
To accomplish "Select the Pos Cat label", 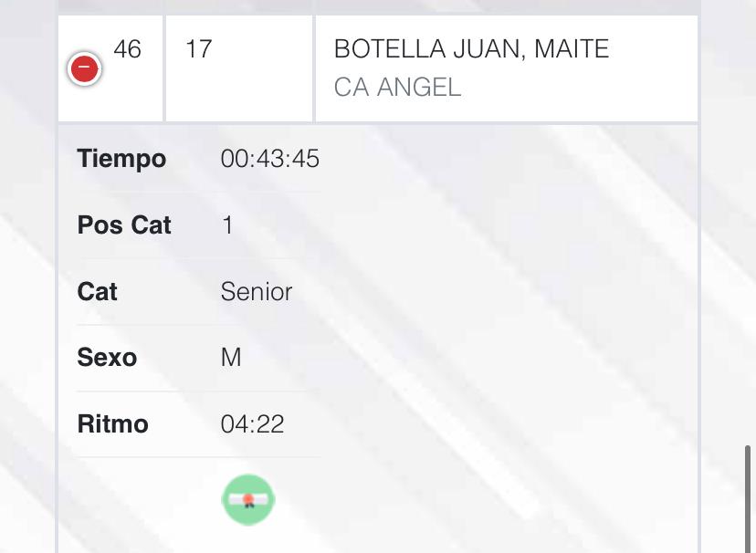I will point(124,225).
